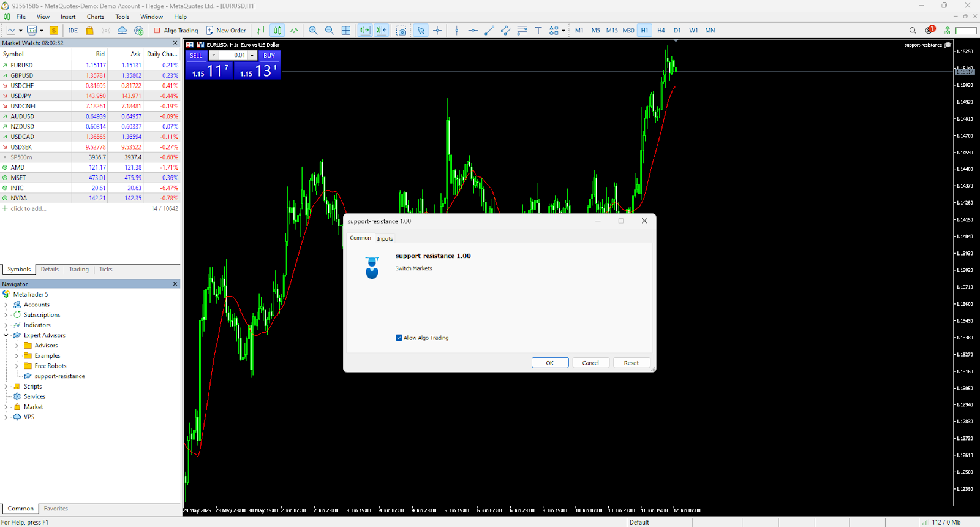The height and width of the screenshot is (527, 980).
Task: Click the tile windows grid icon
Action: [346, 31]
